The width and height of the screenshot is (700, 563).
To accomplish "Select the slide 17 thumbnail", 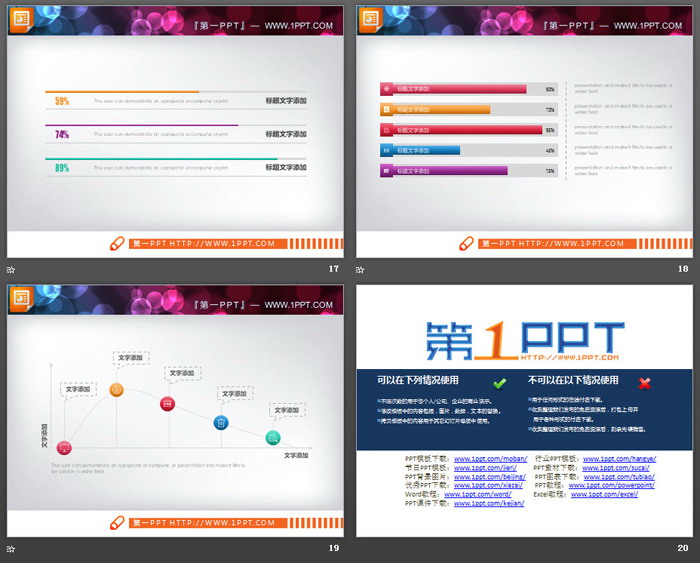I will tap(175, 130).
